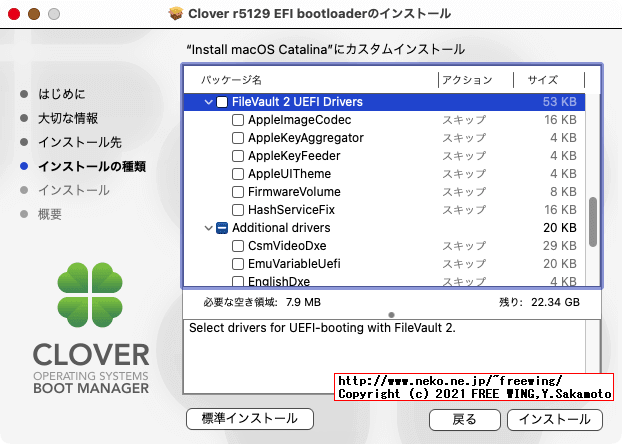Click the FileVault 2 UEFI Drivers row label
The height and width of the screenshot is (444, 622).
click(297, 102)
